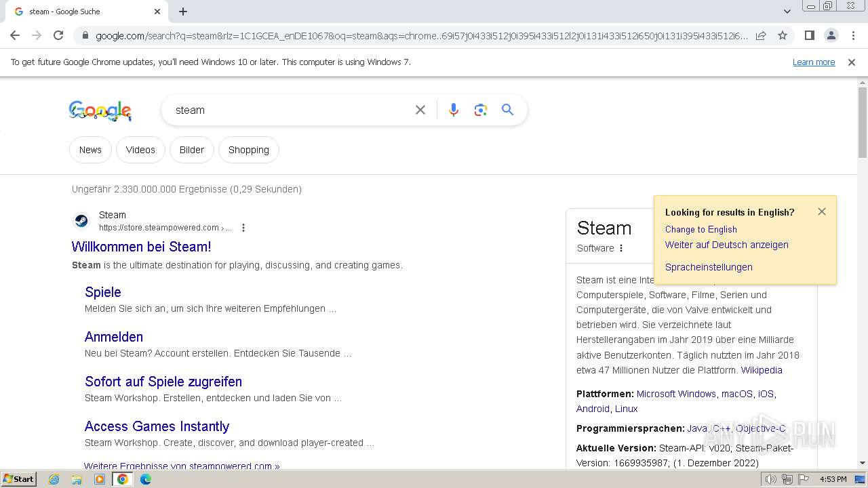The width and height of the screenshot is (868, 488).
Task: Open Spracheinstellungen link
Action: (709, 267)
